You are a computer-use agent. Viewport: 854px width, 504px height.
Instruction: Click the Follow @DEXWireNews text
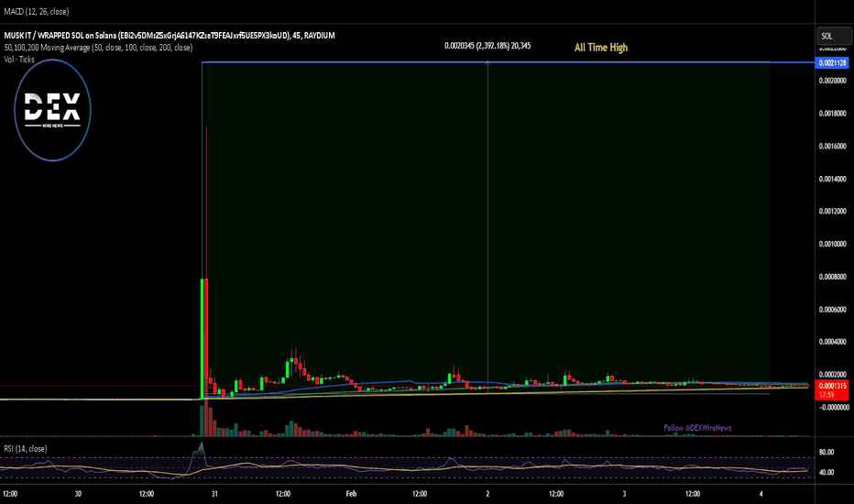[697, 428]
